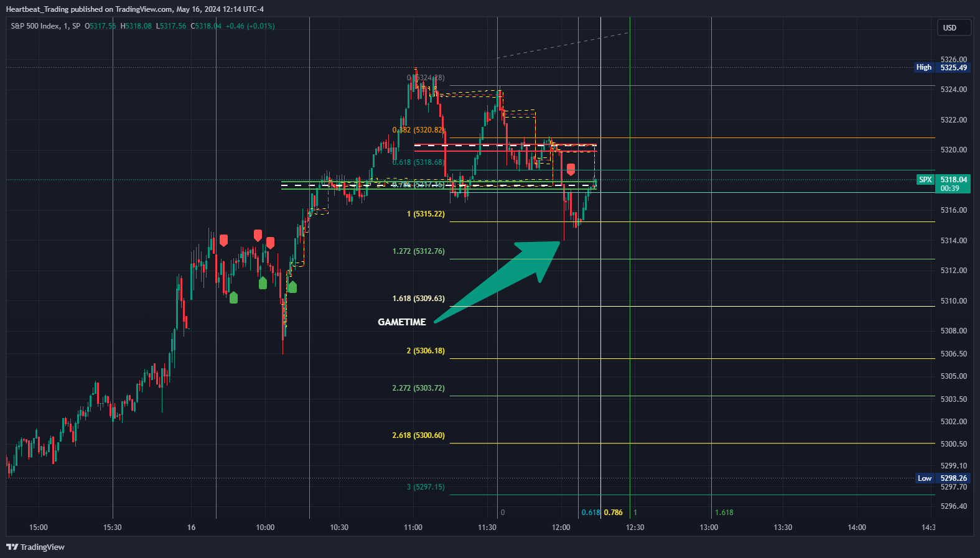Select the GAMETIME text annotation
This screenshot has height=558, width=980.
402,322
